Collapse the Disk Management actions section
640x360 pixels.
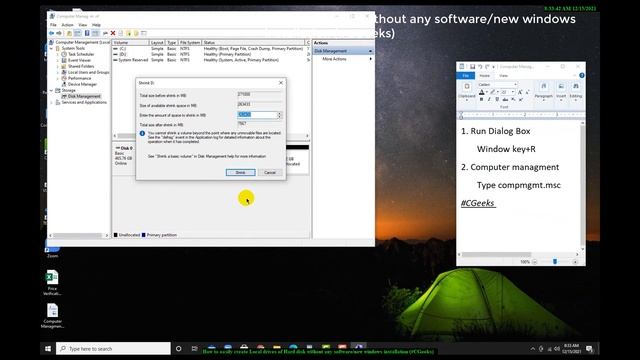371,51
